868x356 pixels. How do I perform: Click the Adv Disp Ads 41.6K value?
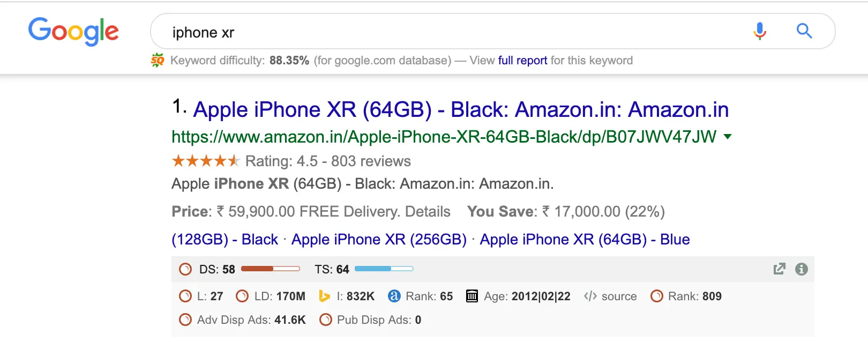tap(290, 320)
